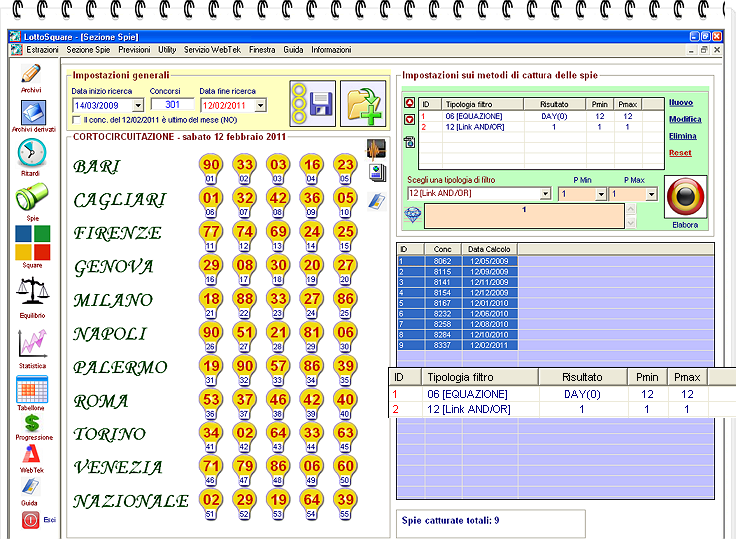
Task: Click the peach formula text box
Action: point(524,216)
